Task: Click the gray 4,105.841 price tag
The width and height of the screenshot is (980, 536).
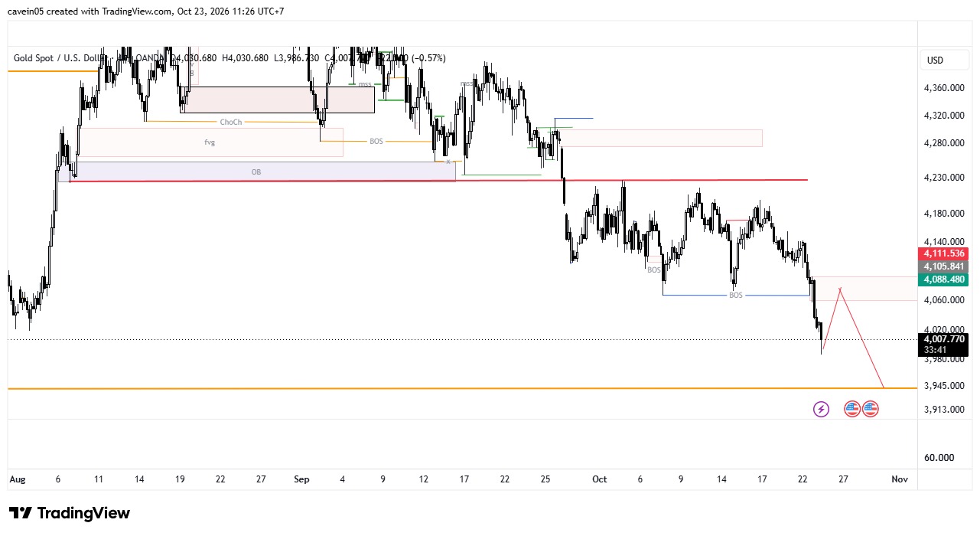Action: pyautogui.click(x=945, y=266)
